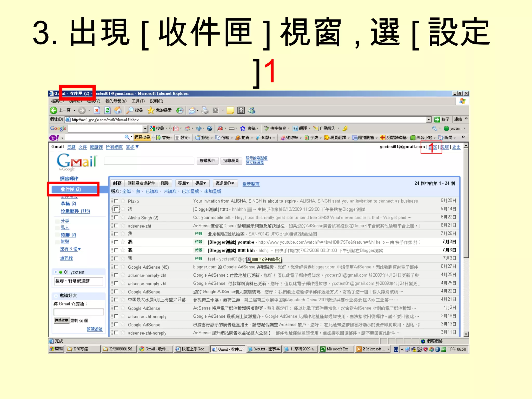Click Yahoo toolbar 網頁翻譯 icon
The height and width of the screenshot is (399, 532).
click(x=327, y=138)
